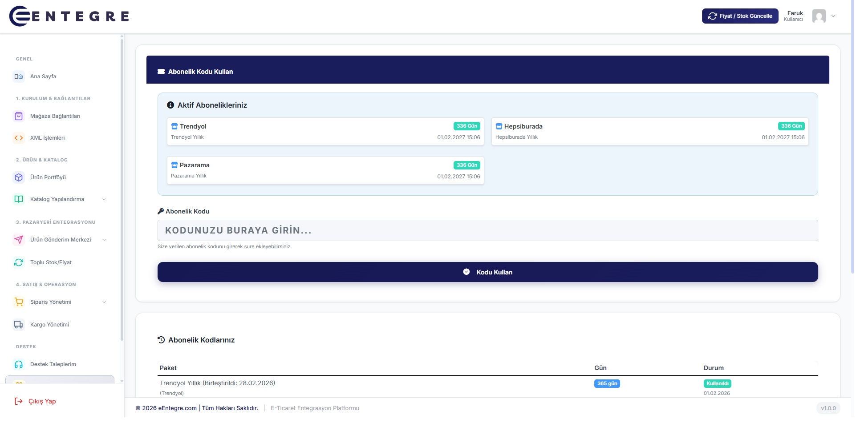Click the Sipariş Yönetimi shopping cart icon
868x423 pixels.
19,302
